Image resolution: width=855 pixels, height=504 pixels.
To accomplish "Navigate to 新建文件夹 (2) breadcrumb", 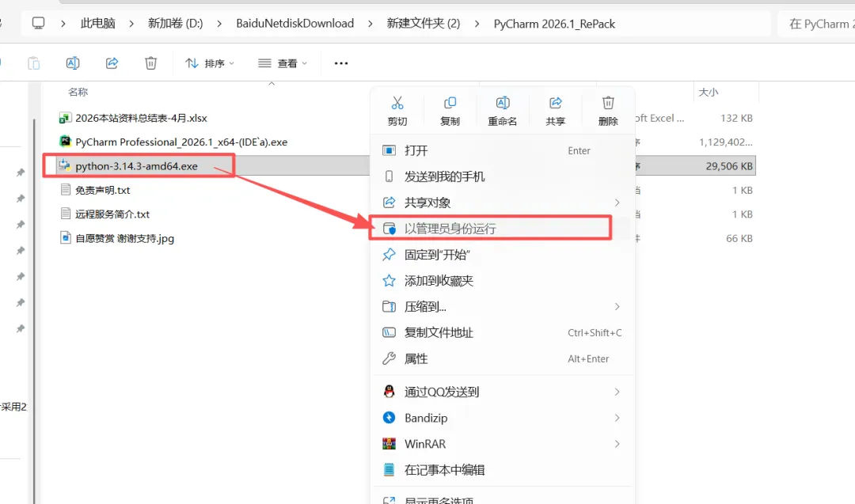I will pos(423,24).
